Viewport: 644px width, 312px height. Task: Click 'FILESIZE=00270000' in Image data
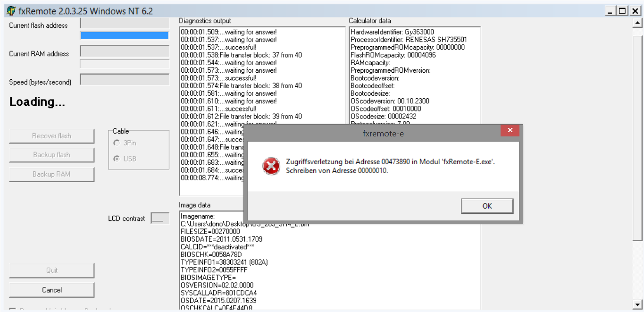[210, 232]
